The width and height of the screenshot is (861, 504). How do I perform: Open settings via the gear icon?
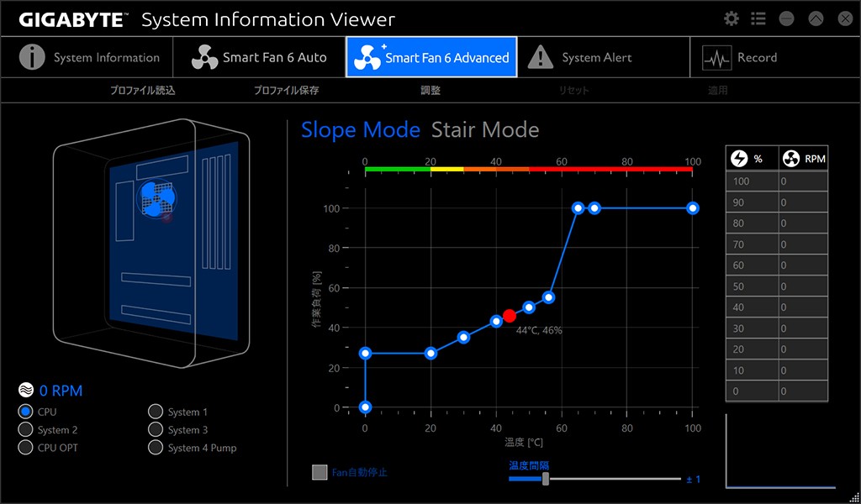tap(732, 18)
